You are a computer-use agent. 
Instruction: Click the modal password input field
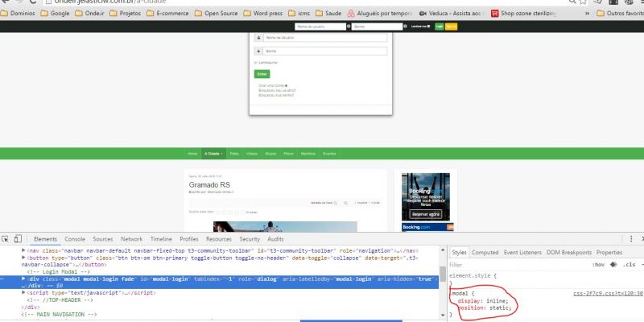coord(325,52)
